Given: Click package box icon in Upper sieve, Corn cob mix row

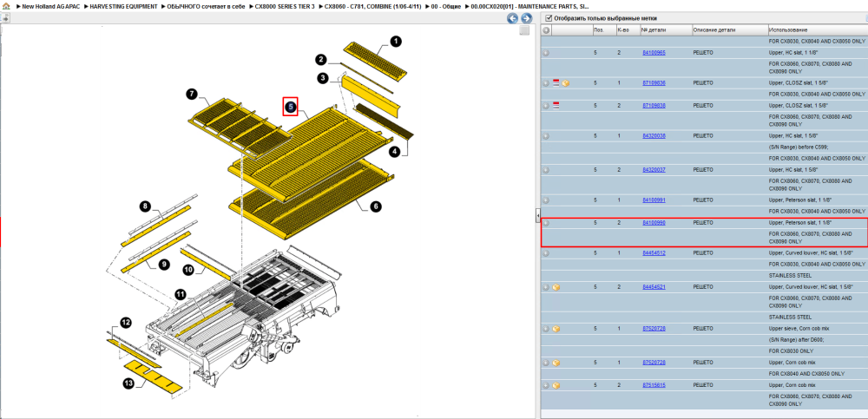Looking at the screenshot, I should click(556, 329).
